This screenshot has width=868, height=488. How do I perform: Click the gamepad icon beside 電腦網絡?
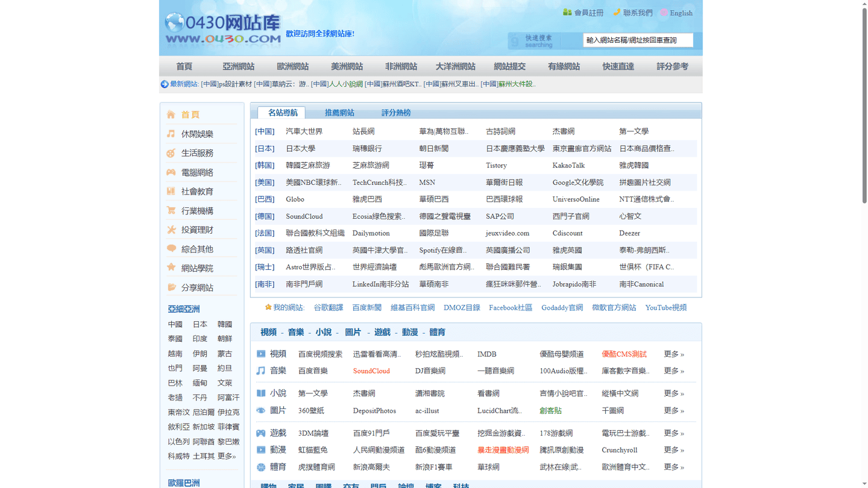pyautogui.click(x=171, y=172)
